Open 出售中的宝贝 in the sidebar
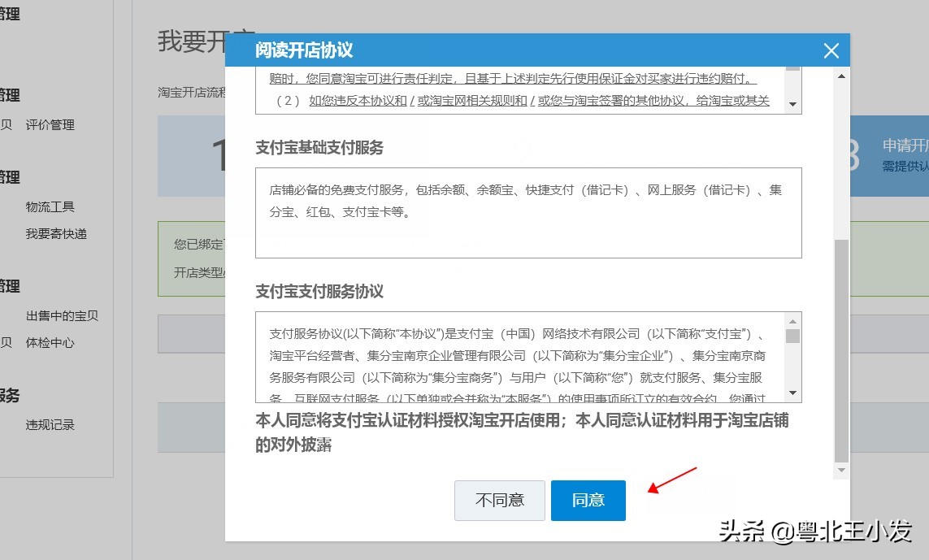 (x=63, y=315)
